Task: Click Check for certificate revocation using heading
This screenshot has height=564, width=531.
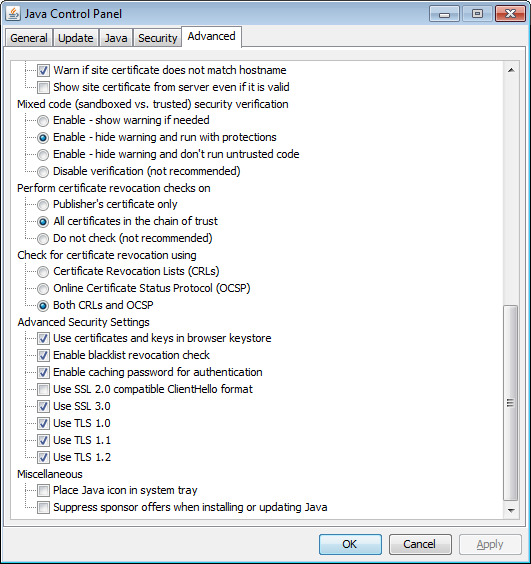Action: point(107,255)
